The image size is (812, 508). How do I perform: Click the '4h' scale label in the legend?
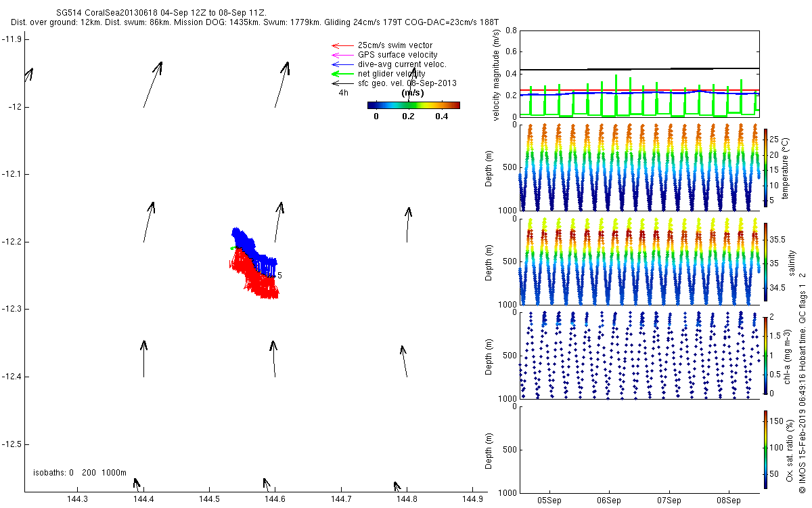[x=344, y=93]
